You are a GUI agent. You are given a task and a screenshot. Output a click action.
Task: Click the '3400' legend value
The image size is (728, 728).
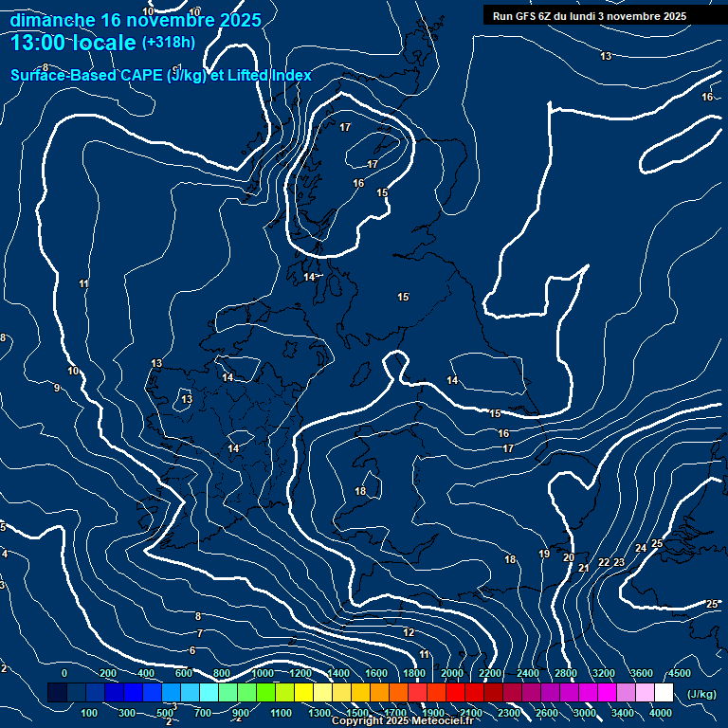pos(623,713)
